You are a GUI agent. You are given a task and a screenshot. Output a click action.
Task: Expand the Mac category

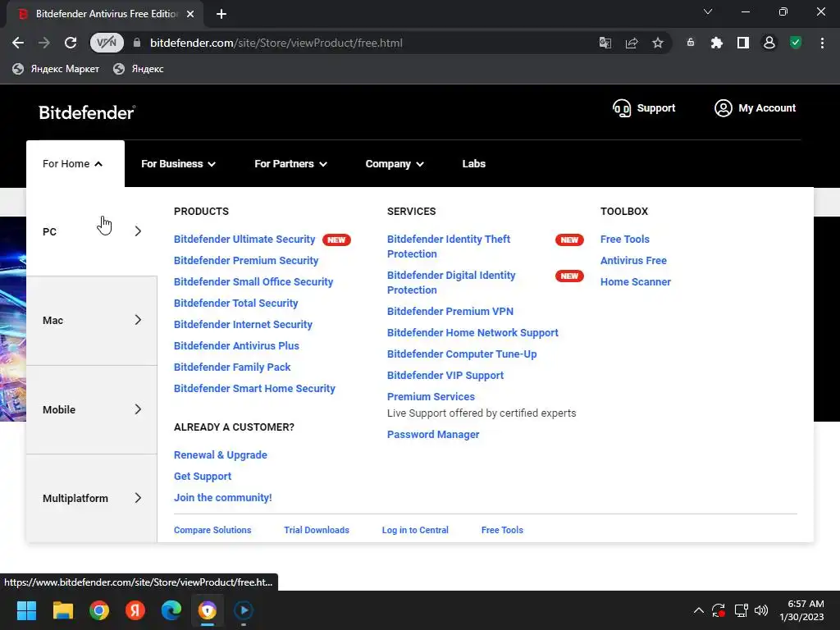(92, 321)
